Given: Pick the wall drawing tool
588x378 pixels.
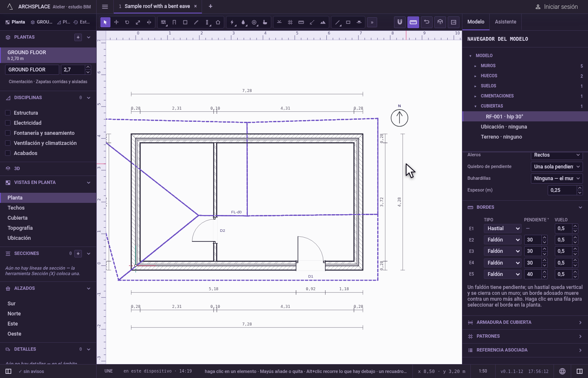Looking at the screenshot, I should 163,22.
